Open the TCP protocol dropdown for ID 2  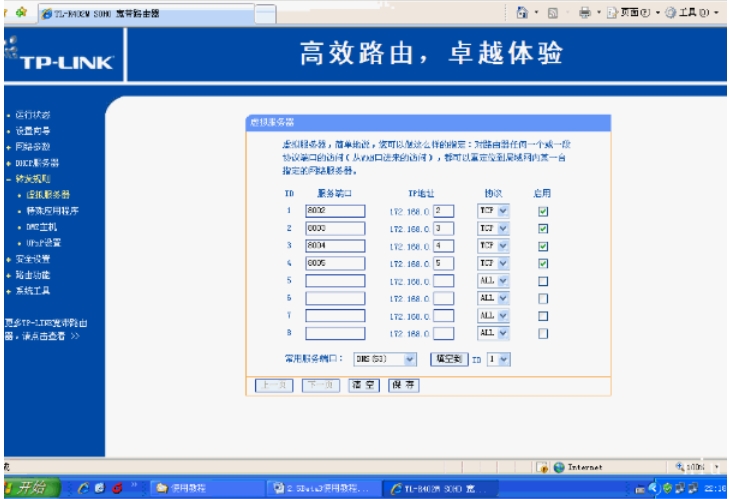coord(493,229)
